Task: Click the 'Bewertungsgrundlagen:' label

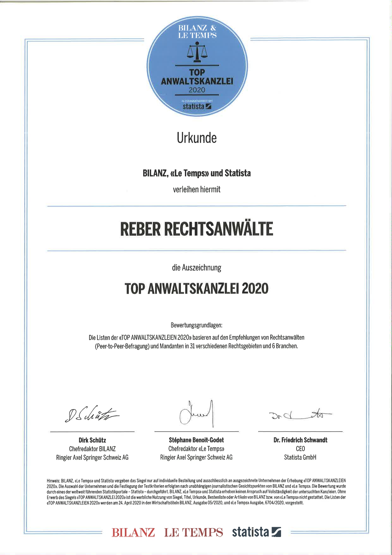Action: [197, 325]
